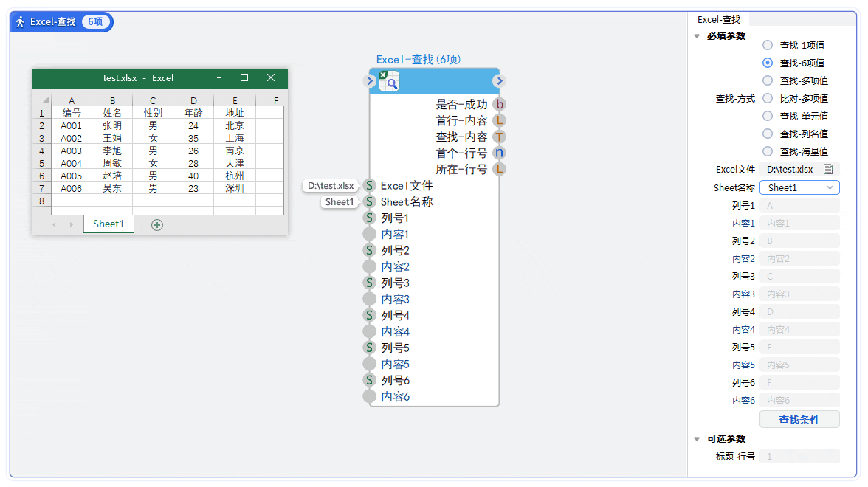Select the 查找-1项值 radio option

click(x=768, y=46)
